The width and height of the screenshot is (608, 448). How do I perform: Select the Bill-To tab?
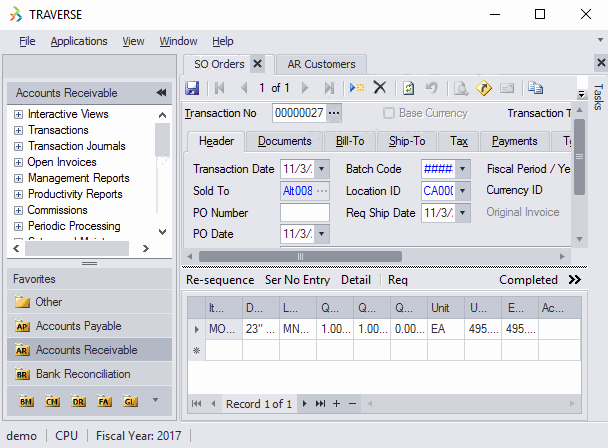coord(350,141)
